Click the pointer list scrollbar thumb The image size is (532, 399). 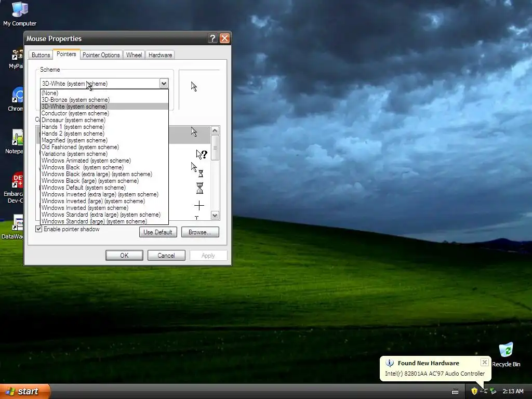[215, 148]
